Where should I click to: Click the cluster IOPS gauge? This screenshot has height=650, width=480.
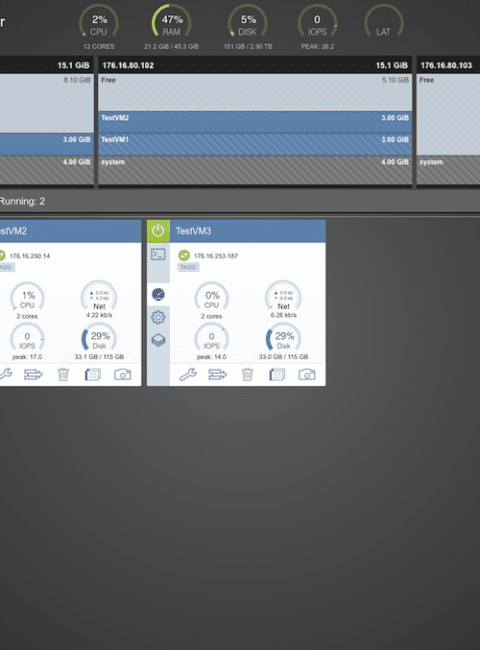point(317,22)
